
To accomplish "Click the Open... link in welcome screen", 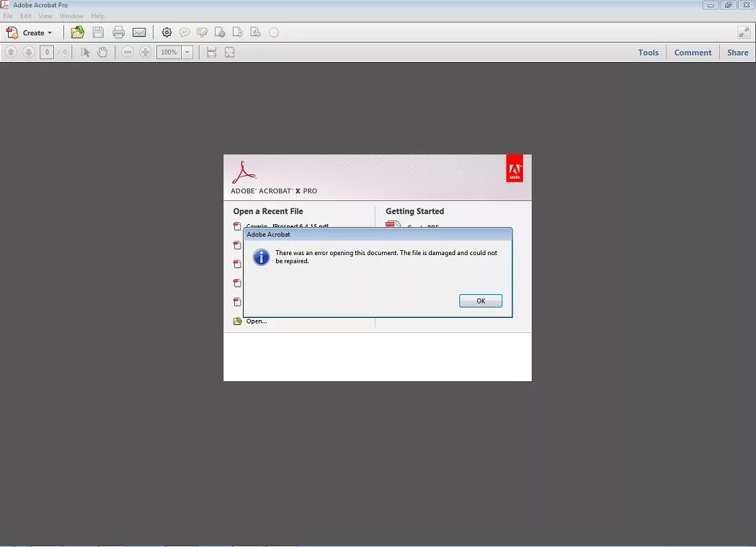I will point(256,321).
